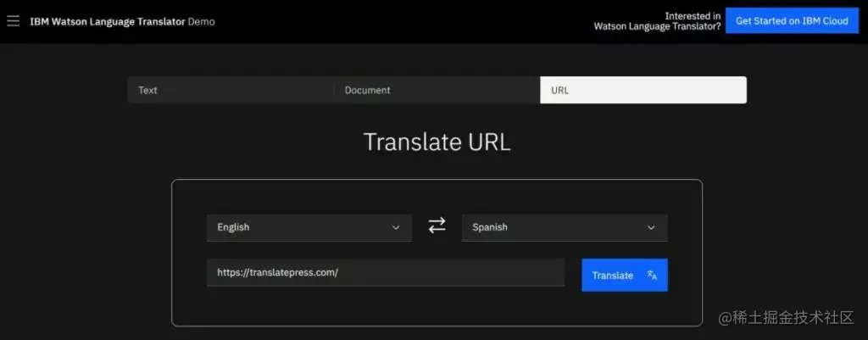
Task: Open the English source language dropdown
Action: (309, 227)
